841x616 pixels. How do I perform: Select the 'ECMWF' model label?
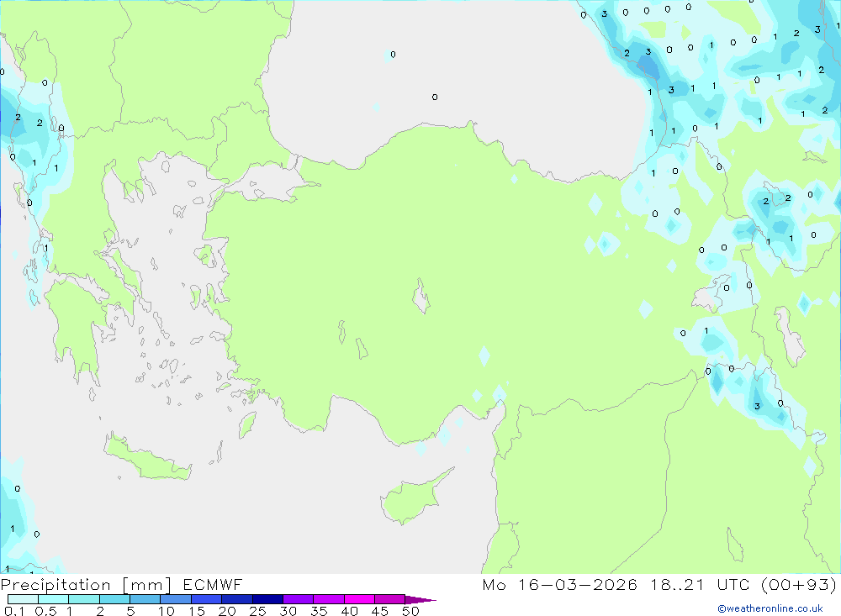[x=213, y=584]
